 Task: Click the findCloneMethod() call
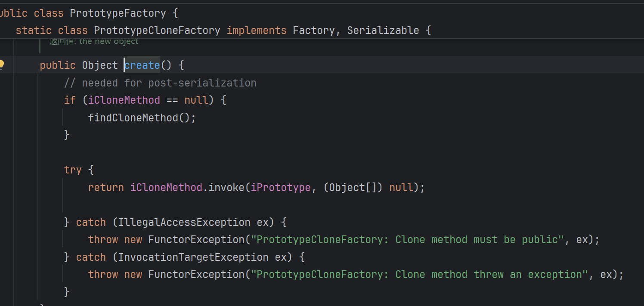coord(142,118)
